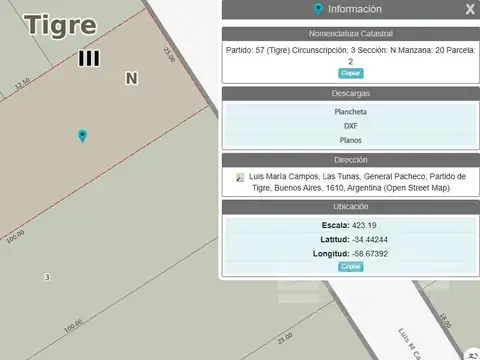This screenshot has height=360, width=480.
Task: Click the partially visible round button at corner
Action: (473, 354)
